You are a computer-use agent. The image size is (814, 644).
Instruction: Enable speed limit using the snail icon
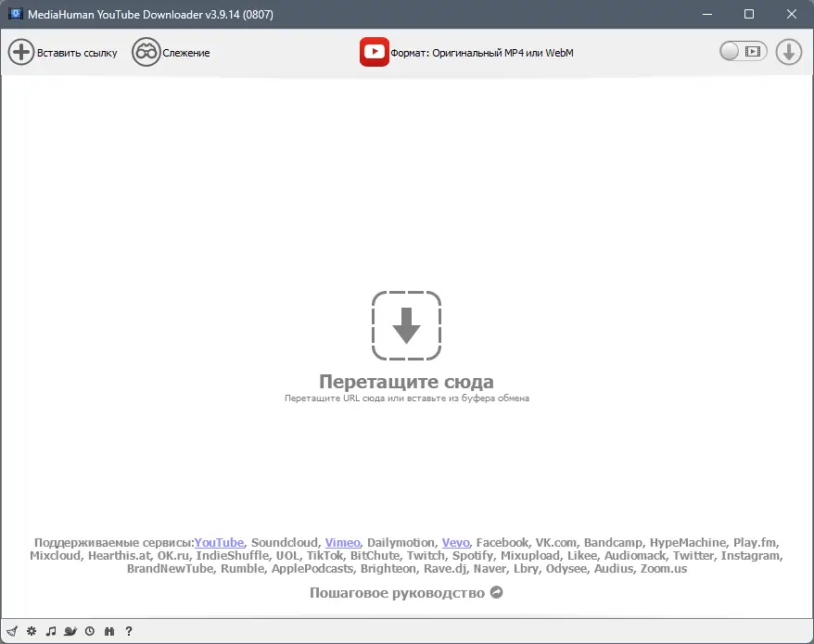[70, 631]
